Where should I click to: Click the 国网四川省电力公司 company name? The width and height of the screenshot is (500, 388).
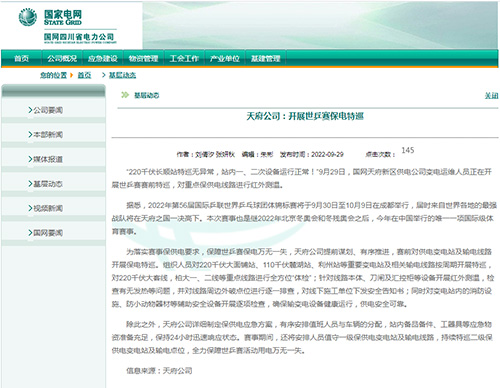tap(79, 37)
